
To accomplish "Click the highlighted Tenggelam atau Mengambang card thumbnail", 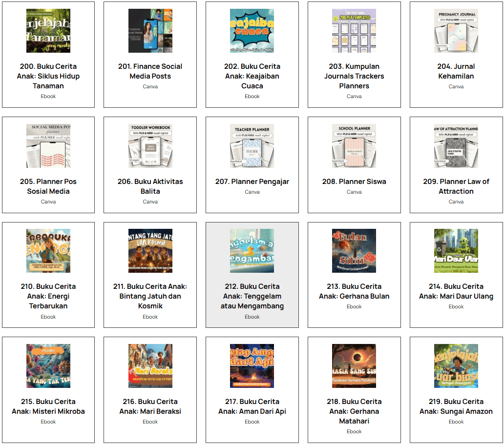I will tap(252, 251).
